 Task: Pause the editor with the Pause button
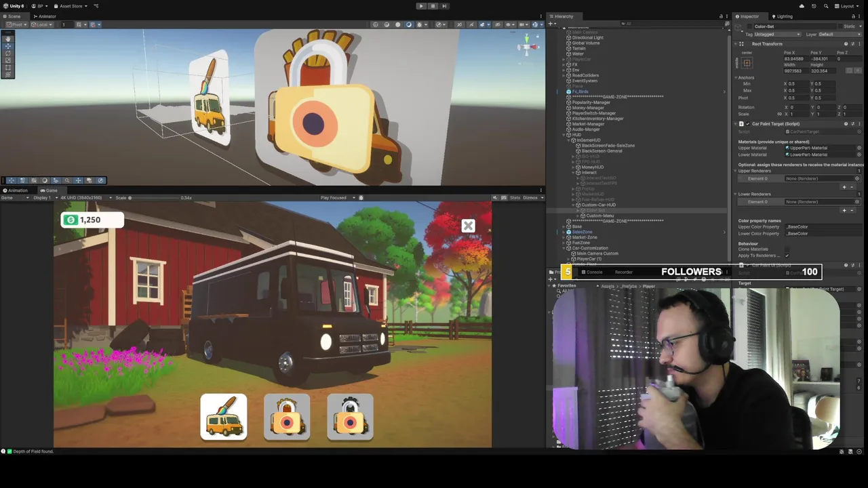point(433,6)
